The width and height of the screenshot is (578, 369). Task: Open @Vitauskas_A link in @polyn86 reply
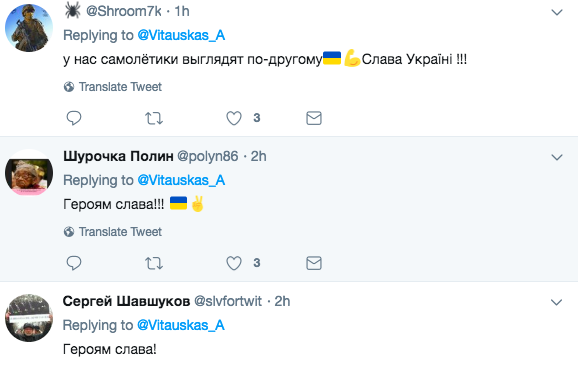click(181, 180)
